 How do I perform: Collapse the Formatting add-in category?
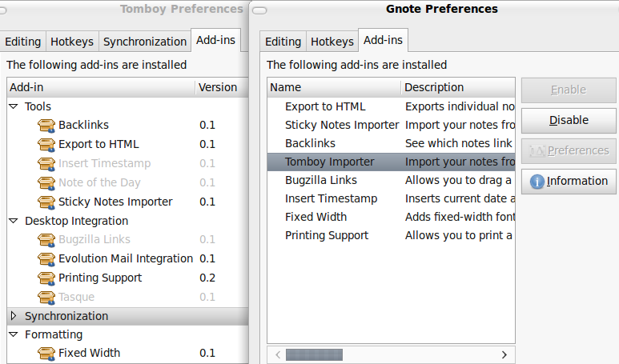click(x=14, y=334)
